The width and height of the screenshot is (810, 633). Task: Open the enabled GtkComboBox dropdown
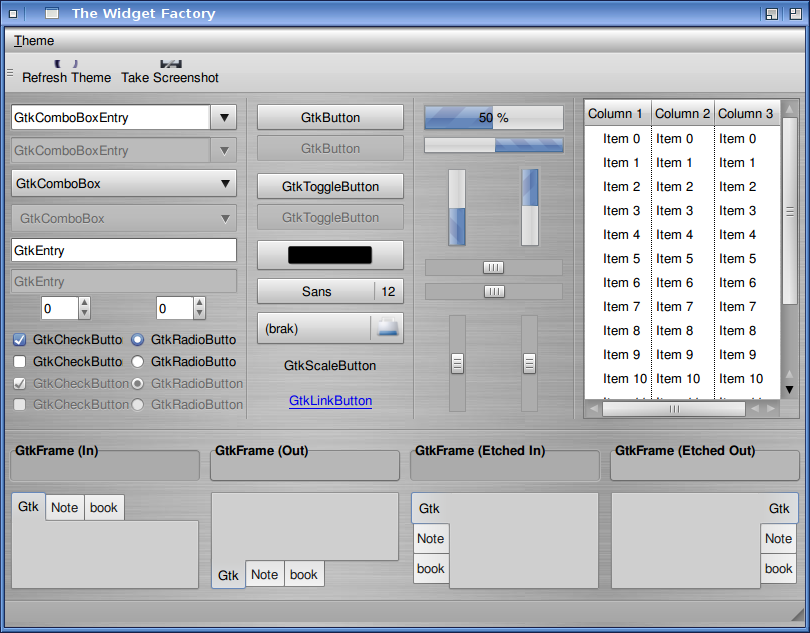(x=124, y=183)
